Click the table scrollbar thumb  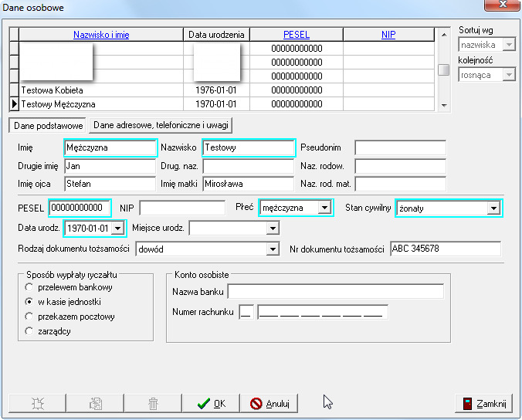click(x=443, y=69)
